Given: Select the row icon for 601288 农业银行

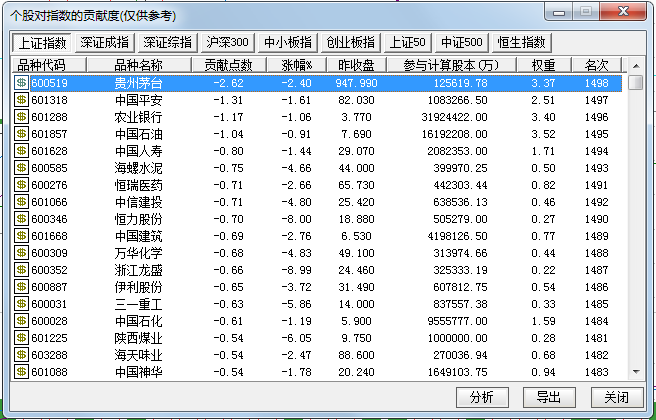Looking at the screenshot, I should click(x=21, y=117).
